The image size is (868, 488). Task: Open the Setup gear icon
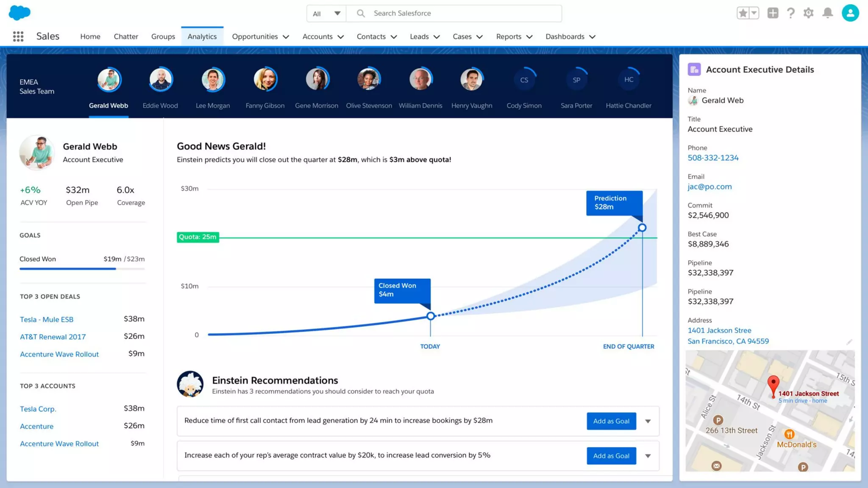click(x=808, y=13)
